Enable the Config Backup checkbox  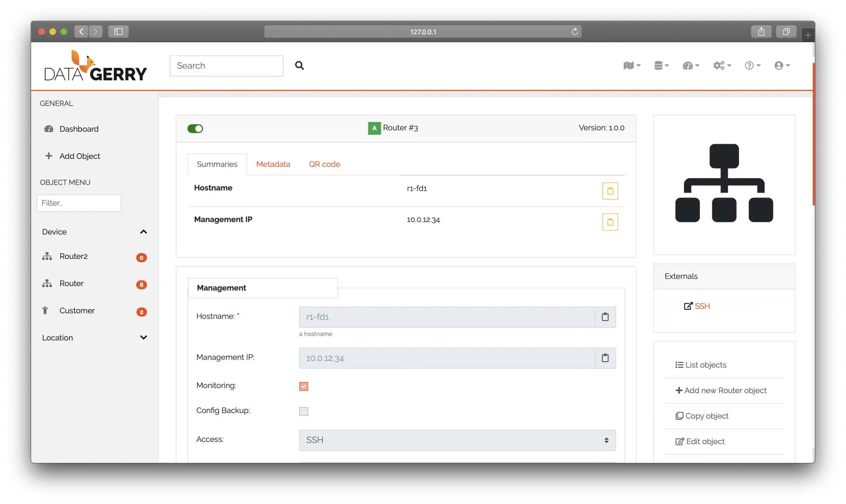[303, 411]
